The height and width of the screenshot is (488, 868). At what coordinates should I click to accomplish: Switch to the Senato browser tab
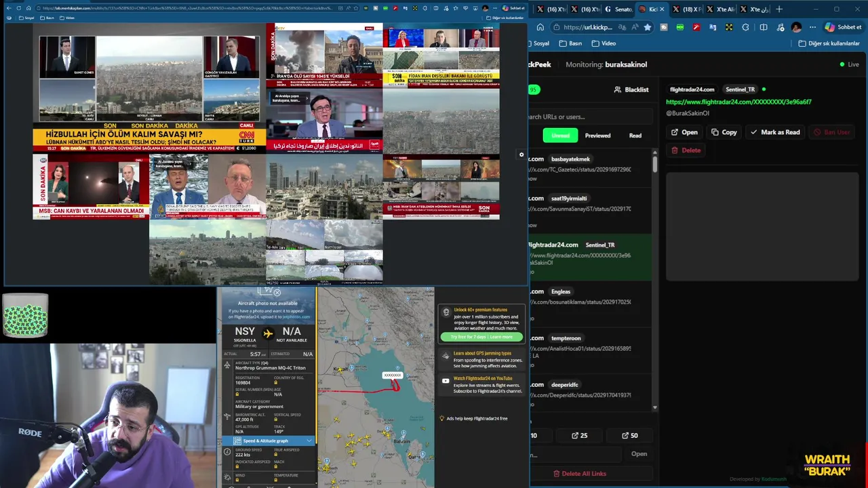pyautogui.click(x=618, y=9)
